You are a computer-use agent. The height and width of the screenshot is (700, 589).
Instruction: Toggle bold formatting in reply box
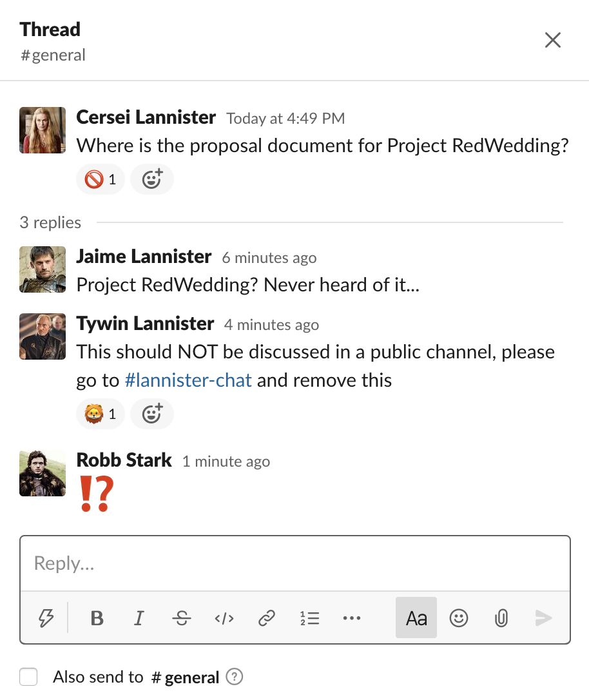point(97,619)
